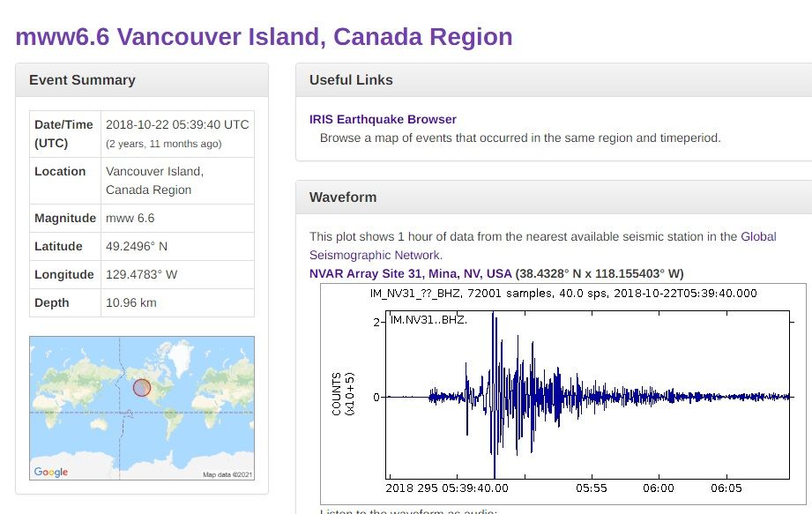The image size is (812, 514).
Task: Click the NVAR Array Site 31 station link
Action: point(410,273)
